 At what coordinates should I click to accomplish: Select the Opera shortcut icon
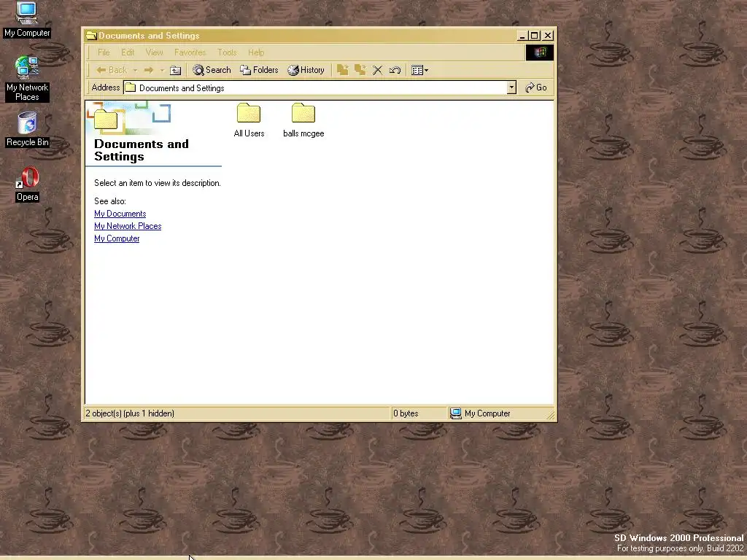[x=27, y=184]
